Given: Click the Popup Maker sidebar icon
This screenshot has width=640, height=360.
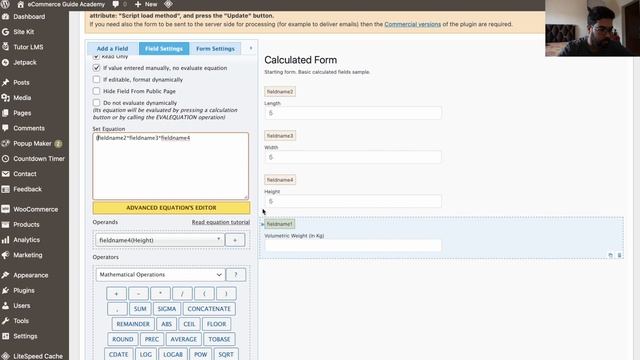Looking at the screenshot, I should coord(5,143).
